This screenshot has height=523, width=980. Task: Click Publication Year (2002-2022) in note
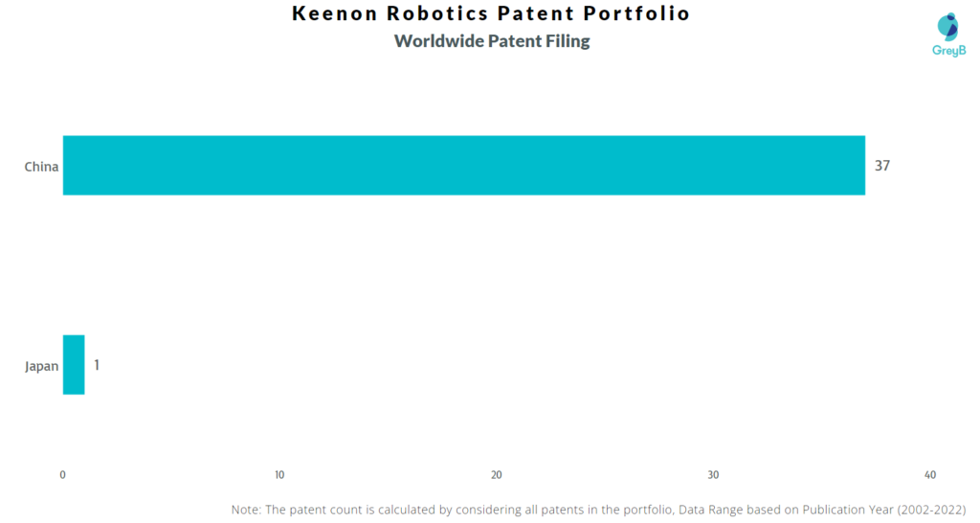tap(883, 510)
